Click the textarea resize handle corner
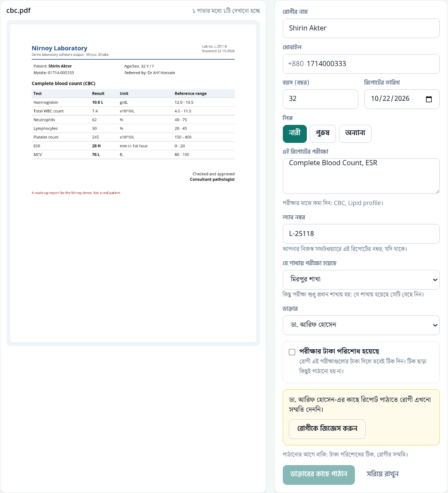This screenshot has width=448, height=493. coord(437,191)
